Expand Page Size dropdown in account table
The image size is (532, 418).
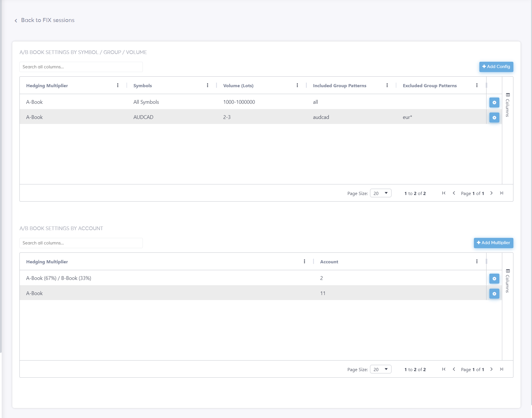pyautogui.click(x=380, y=369)
